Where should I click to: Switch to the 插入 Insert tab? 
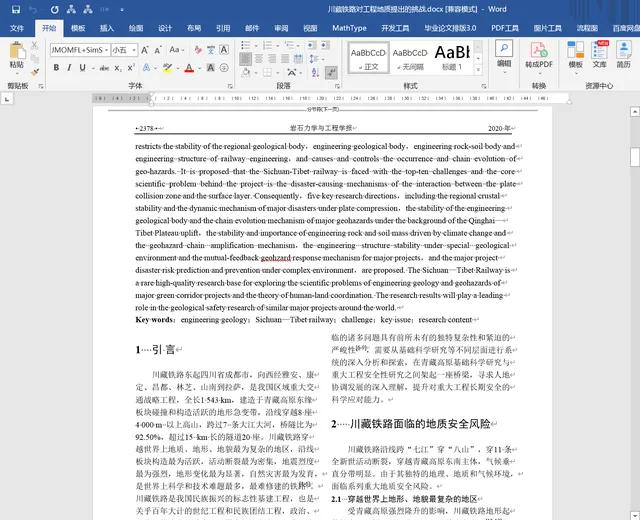point(107,28)
